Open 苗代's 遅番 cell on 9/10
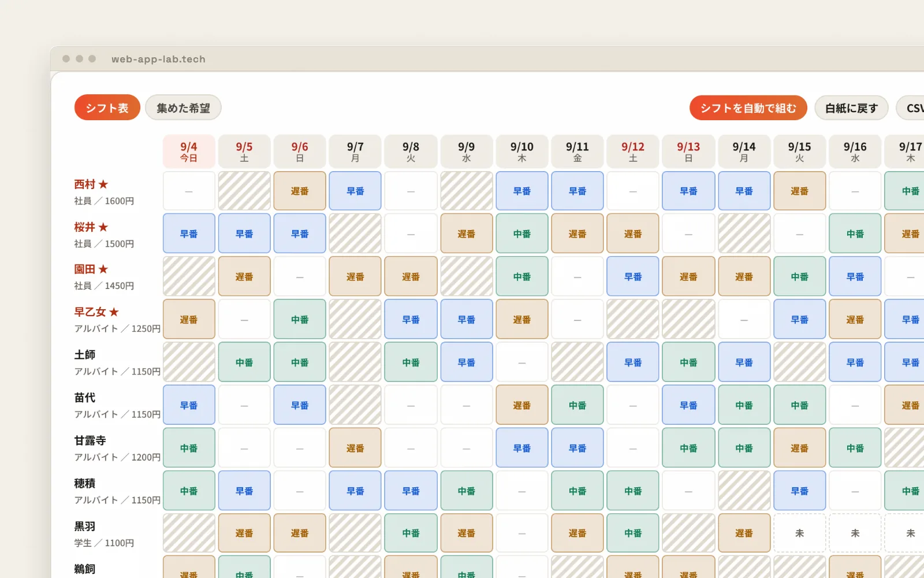The image size is (924, 578). coord(522,405)
